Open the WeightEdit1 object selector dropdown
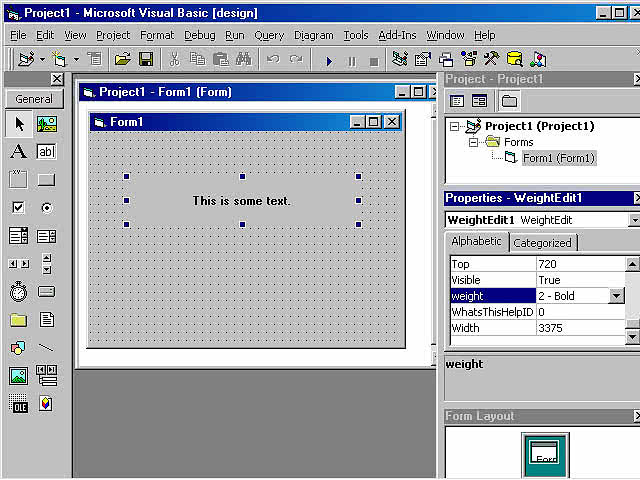The height and width of the screenshot is (480, 640). tap(634, 220)
